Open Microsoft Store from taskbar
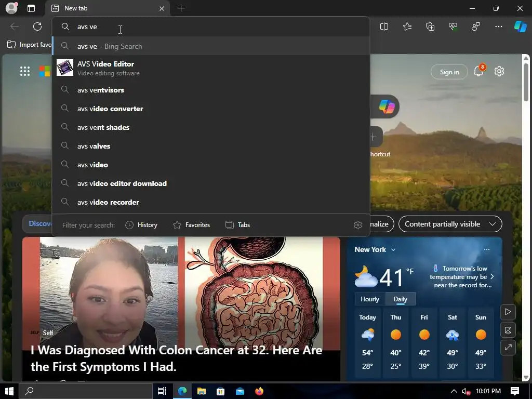 click(x=220, y=391)
